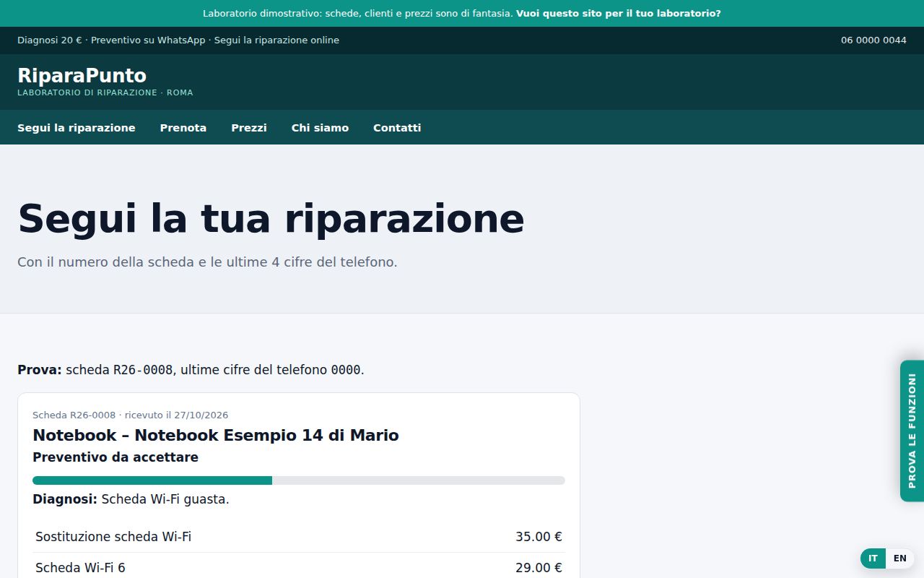Select the sample ticket code R26-0008

tap(143, 370)
